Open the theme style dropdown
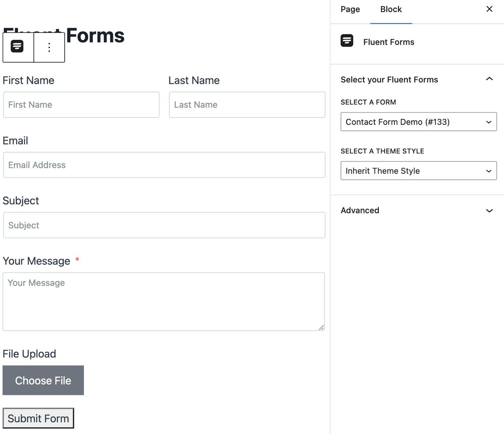Viewport: 504px width, 434px height. tap(418, 171)
